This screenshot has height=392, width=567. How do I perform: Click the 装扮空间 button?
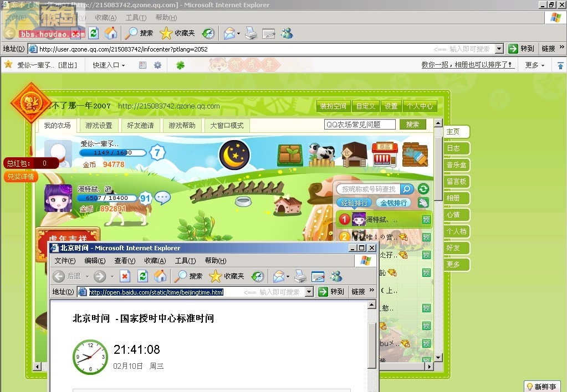pyautogui.click(x=333, y=106)
